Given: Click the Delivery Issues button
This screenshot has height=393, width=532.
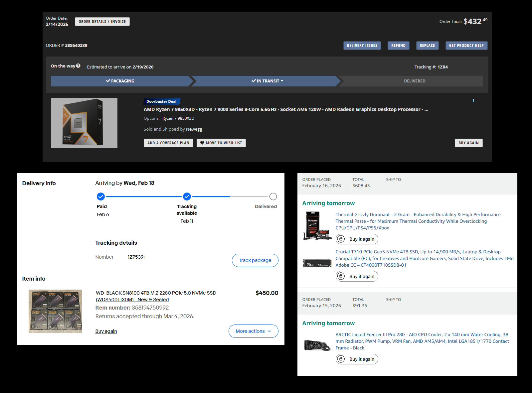Looking at the screenshot, I should click(x=362, y=46).
